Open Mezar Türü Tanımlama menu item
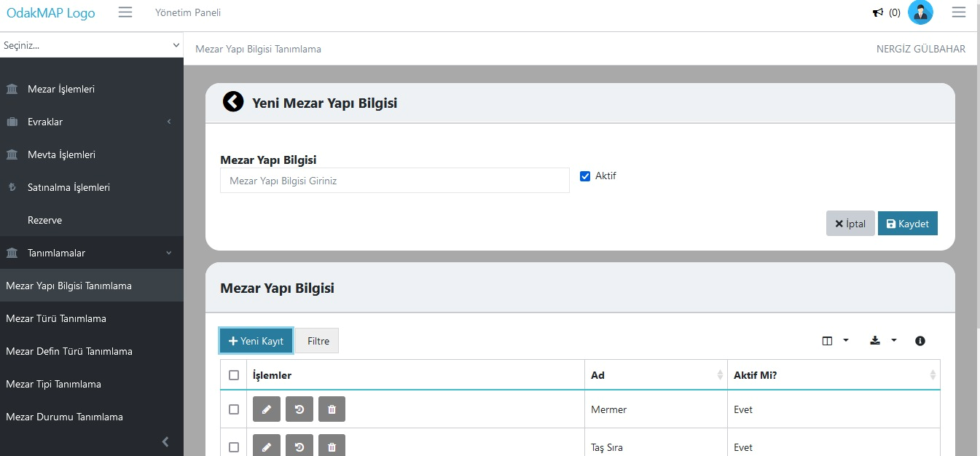 click(x=56, y=318)
